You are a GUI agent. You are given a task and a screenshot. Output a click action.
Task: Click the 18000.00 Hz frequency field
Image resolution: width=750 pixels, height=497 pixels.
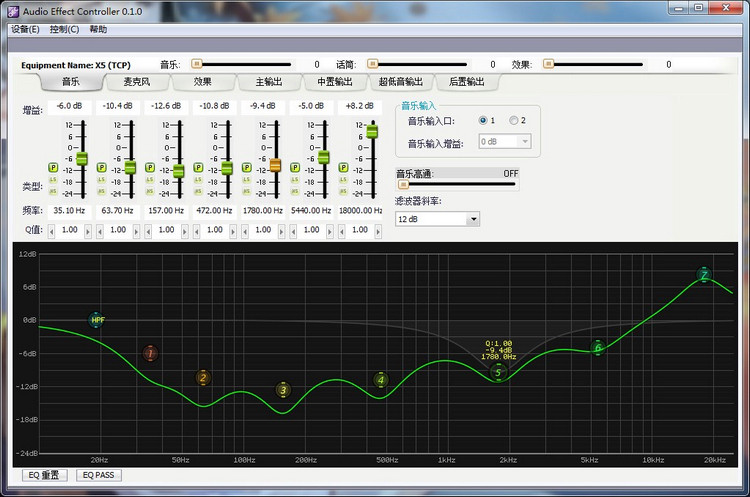[x=360, y=210]
